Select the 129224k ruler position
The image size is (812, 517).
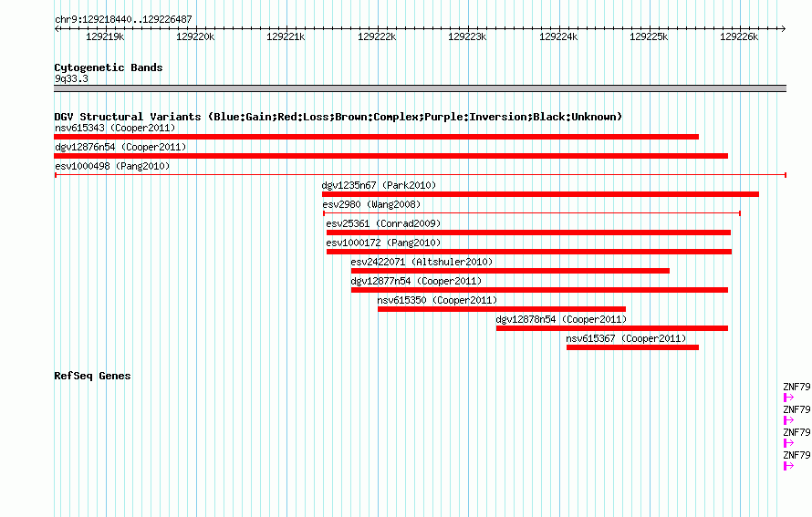click(x=558, y=36)
